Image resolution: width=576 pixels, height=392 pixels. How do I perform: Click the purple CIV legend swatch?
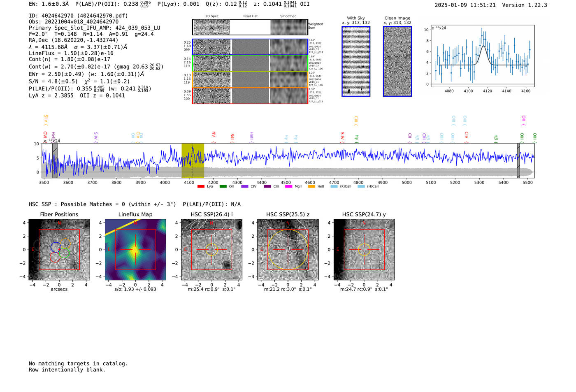coord(245,186)
